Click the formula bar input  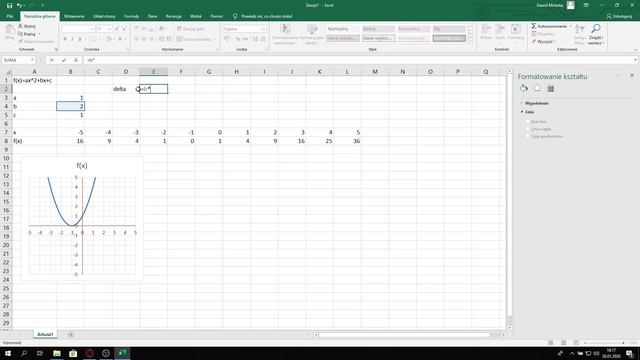359,60
